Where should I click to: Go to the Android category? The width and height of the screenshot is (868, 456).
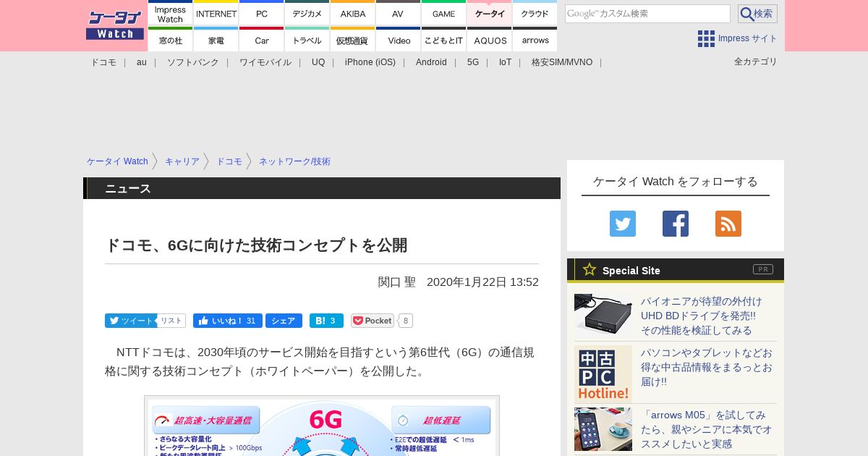pyautogui.click(x=431, y=62)
